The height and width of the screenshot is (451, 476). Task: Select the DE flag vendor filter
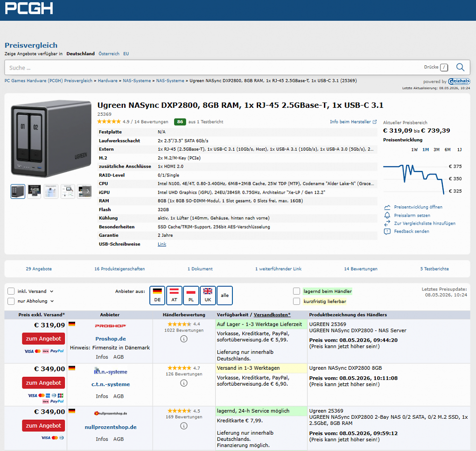157,295
